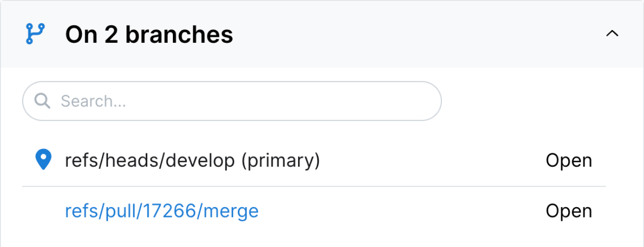Click the Open status for refs/pull/17266/merge

point(569,211)
